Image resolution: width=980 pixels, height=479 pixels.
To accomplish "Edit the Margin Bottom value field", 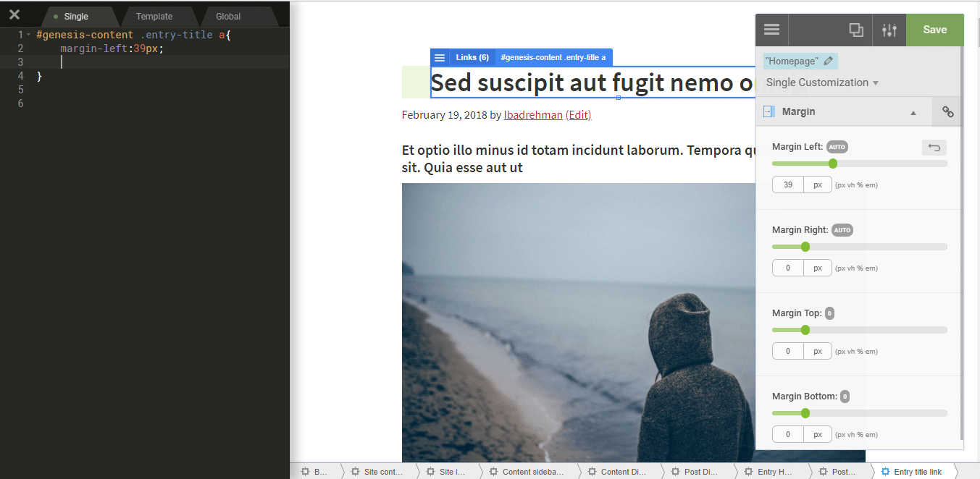I will coord(788,434).
